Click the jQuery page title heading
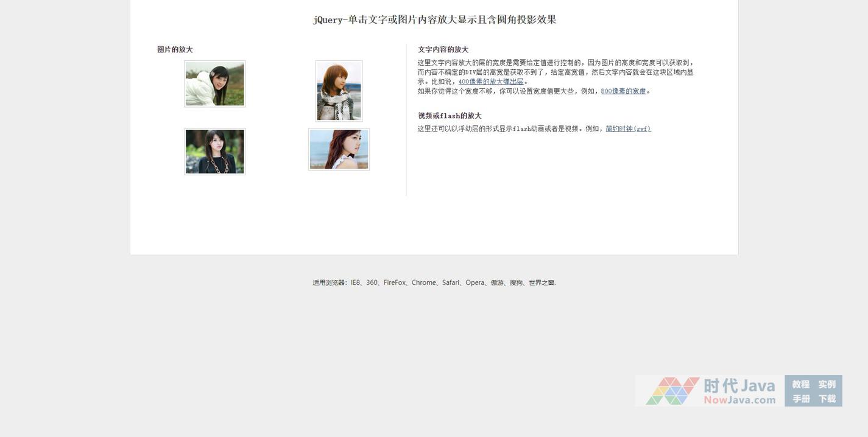 pos(434,19)
